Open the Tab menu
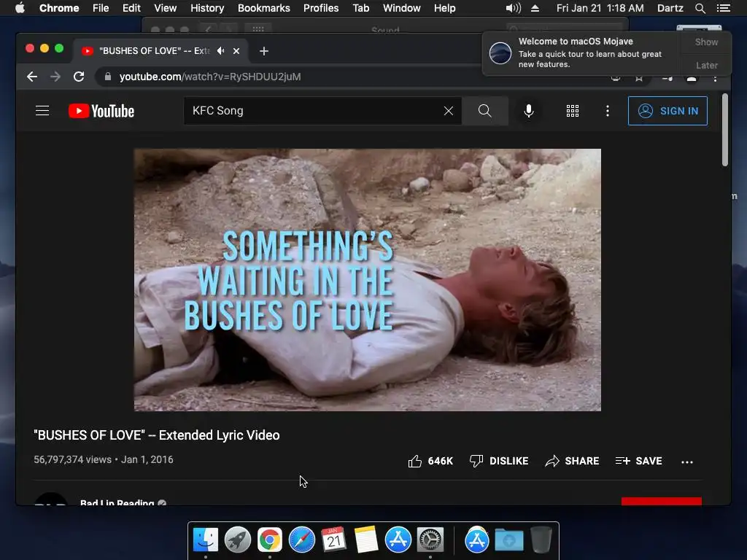 coord(360,8)
